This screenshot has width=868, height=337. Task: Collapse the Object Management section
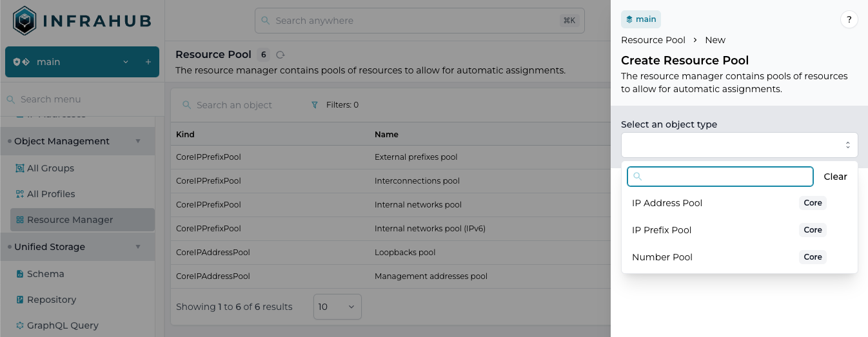tap(137, 141)
